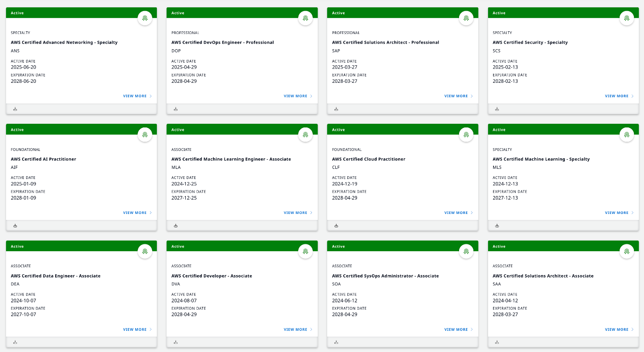Screen dimensions: 644x352
Task: Click the AIF exam code text
Action: tap(14, 167)
